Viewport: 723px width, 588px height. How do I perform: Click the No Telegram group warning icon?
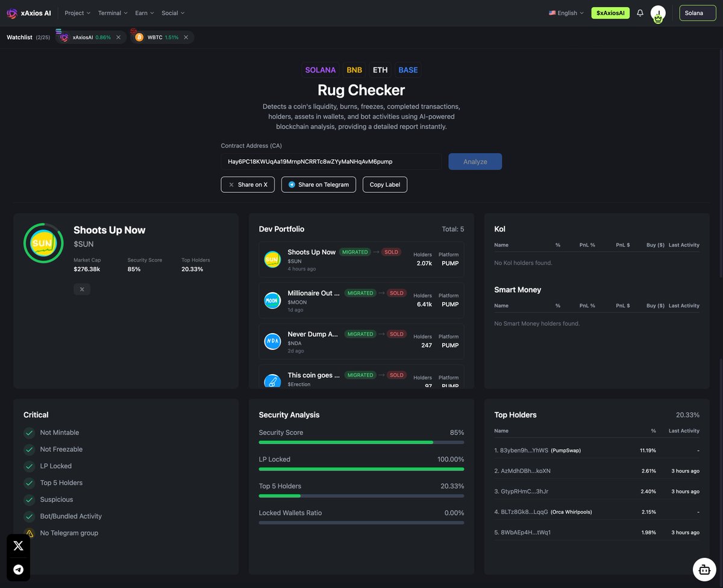28,533
